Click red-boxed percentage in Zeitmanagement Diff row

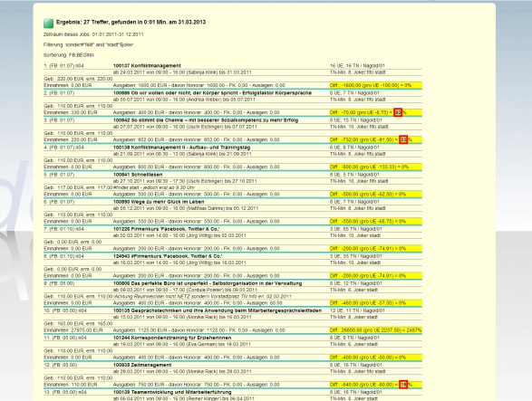pos(403,385)
